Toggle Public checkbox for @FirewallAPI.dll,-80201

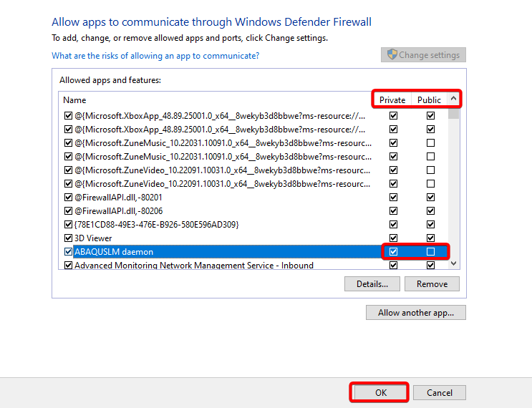[x=430, y=198]
